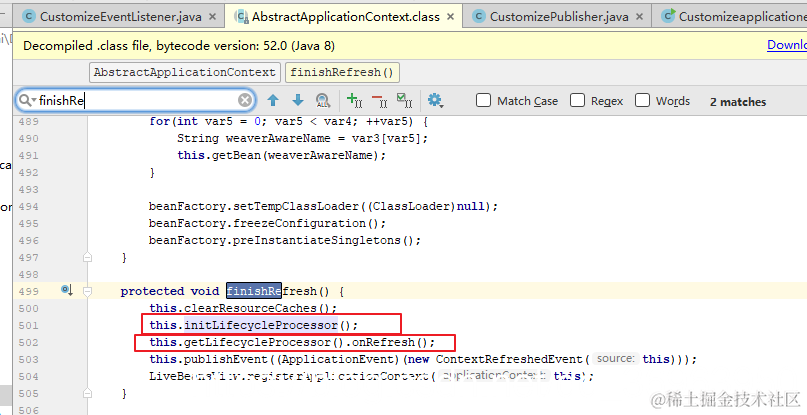Click getBean(weaverAwareName) line
This screenshot has width=807, height=415.
(281, 155)
